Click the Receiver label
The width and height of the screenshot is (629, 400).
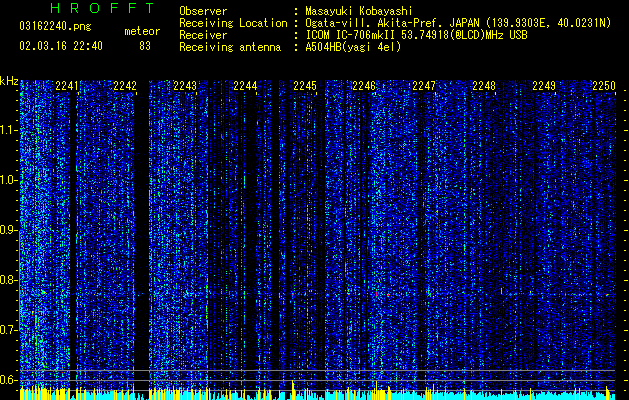tap(203, 35)
